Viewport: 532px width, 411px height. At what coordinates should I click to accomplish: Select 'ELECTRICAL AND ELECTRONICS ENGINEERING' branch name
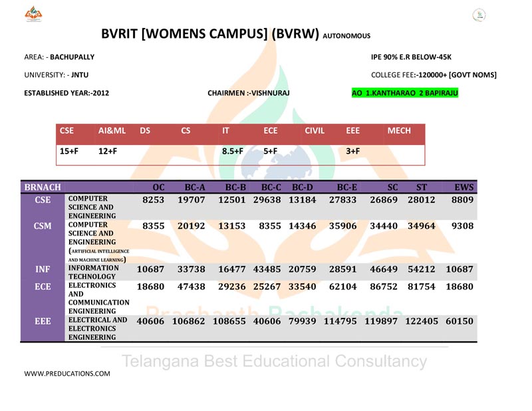click(98, 329)
